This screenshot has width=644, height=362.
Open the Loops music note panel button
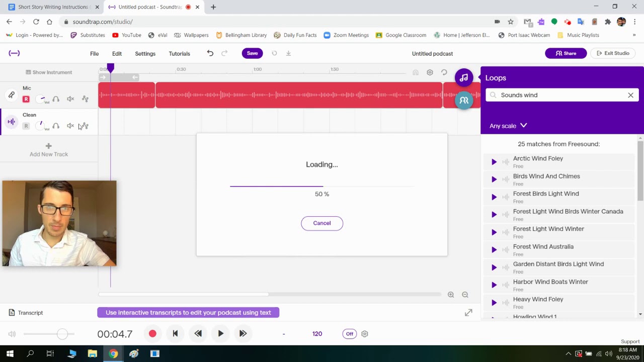(464, 78)
